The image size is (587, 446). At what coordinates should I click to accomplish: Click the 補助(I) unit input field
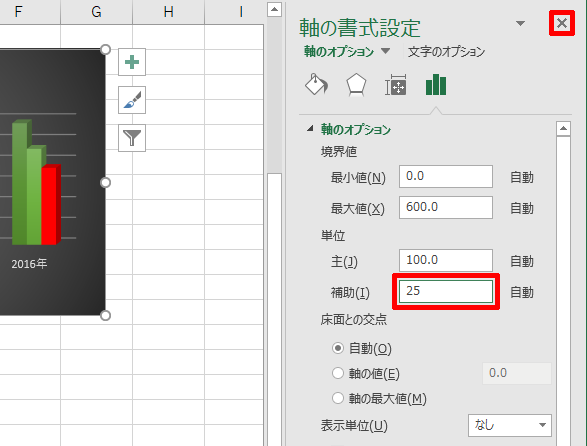446,291
